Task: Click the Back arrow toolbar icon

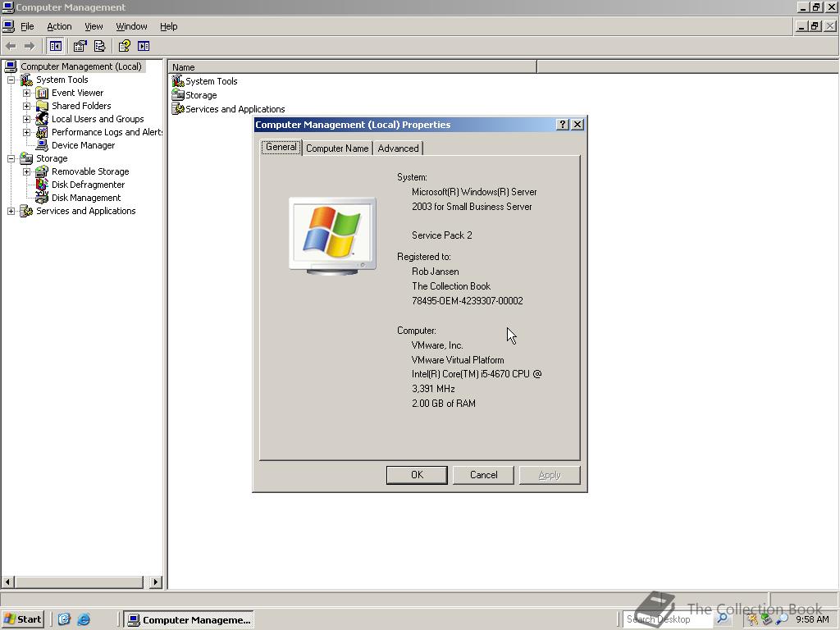Action: pyautogui.click(x=11, y=46)
